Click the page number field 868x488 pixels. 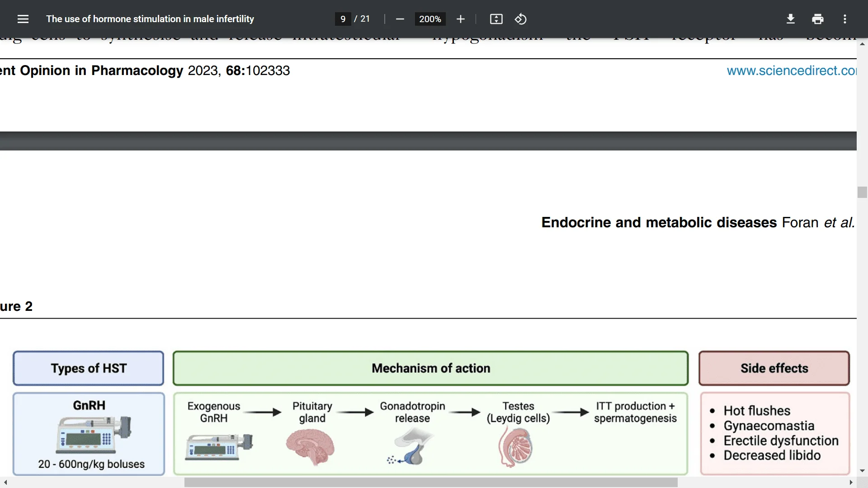(x=343, y=19)
